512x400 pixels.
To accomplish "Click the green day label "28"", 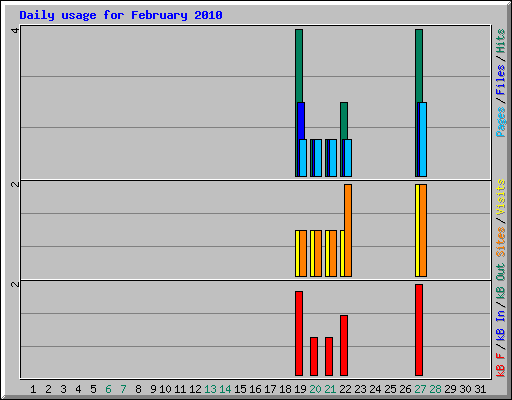I will (435, 389).
